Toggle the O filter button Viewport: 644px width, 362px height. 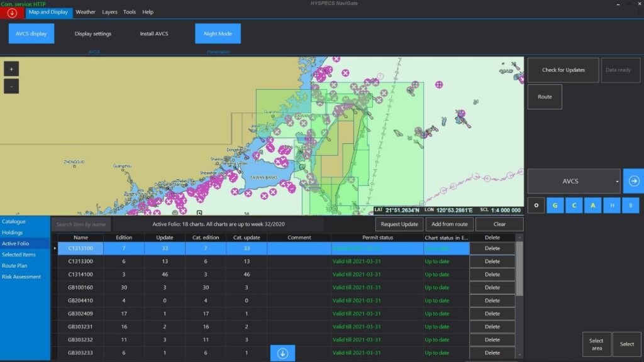point(536,206)
